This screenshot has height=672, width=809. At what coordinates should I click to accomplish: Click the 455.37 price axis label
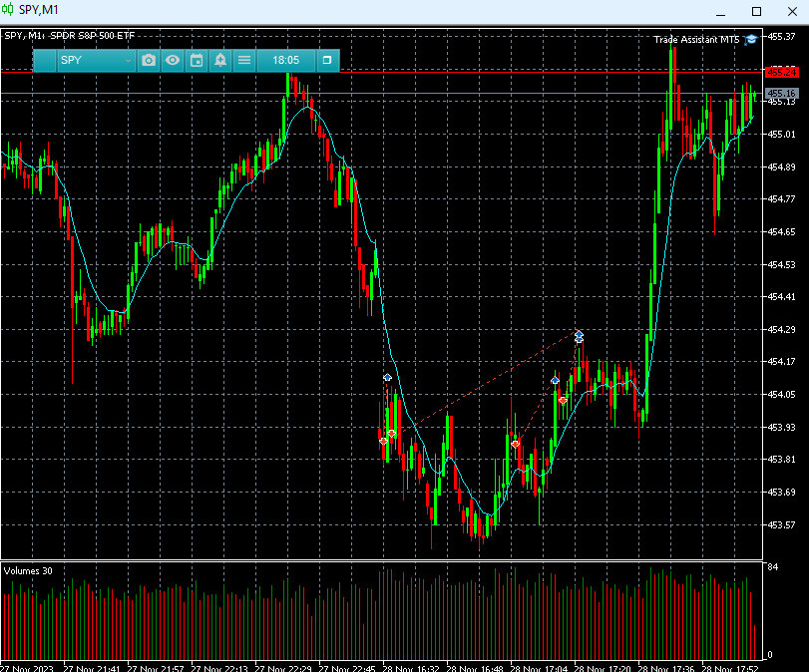tap(781, 37)
